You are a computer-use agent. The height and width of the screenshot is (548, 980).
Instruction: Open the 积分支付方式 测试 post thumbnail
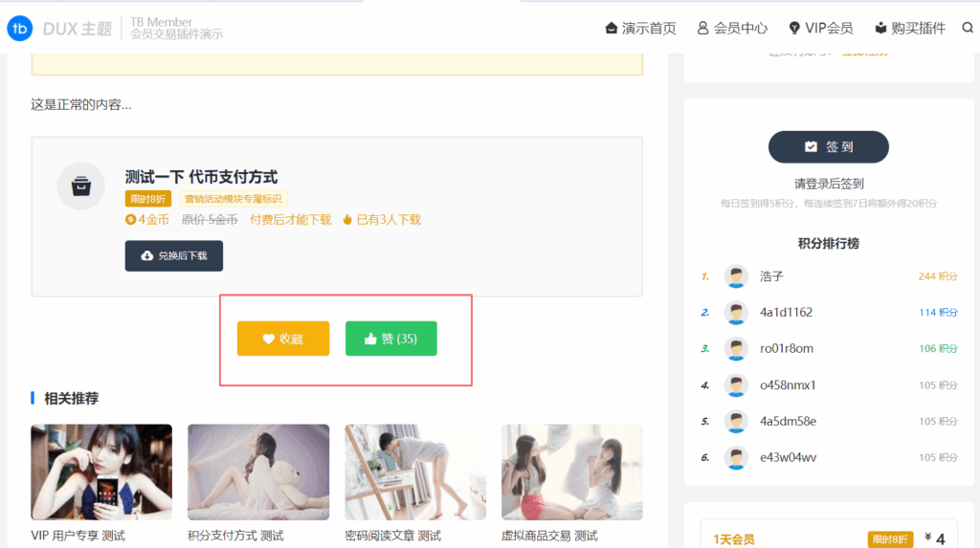(x=258, y=472)
